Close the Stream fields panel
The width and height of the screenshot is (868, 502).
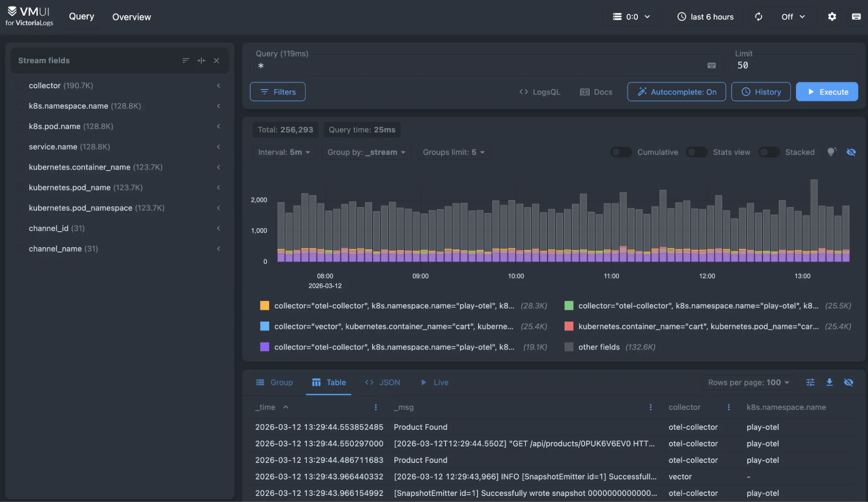[216, 60]
